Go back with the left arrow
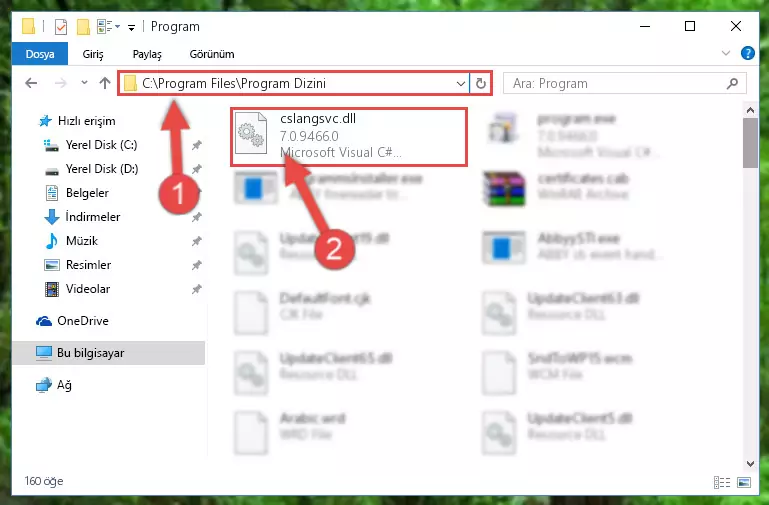769x505 pixels. pos(31,83)
